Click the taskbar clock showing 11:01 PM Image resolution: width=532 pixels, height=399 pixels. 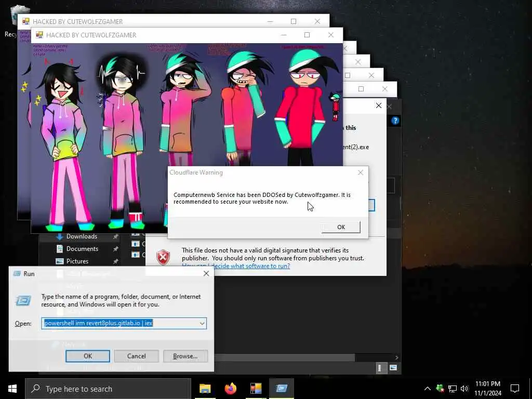(487, 389)
